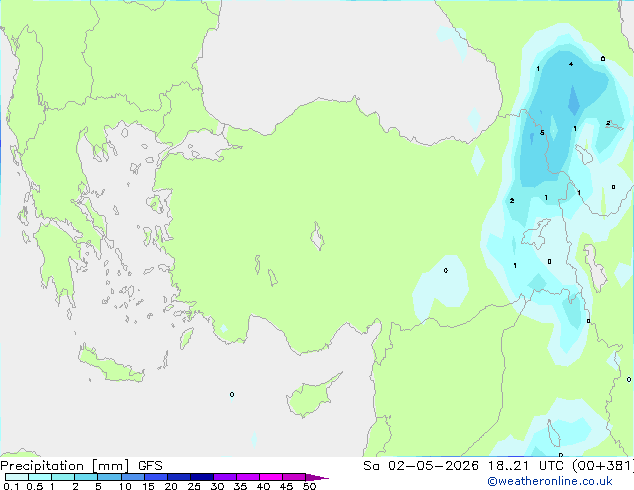Select the "40" legend scale label

click(x=263, y=486)
